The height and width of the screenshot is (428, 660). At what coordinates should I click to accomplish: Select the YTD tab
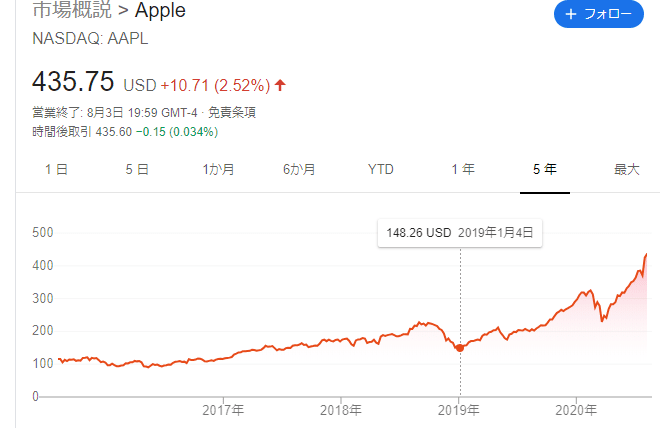click(381, 170)
